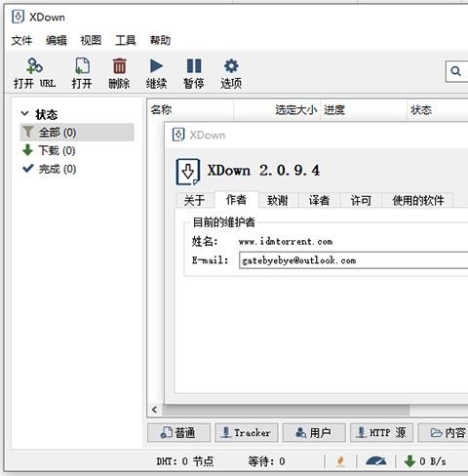Screen dimensions: 468x476
Task: Open the 文件 menu
Action: pyautogui.click(x=21, y=40)
